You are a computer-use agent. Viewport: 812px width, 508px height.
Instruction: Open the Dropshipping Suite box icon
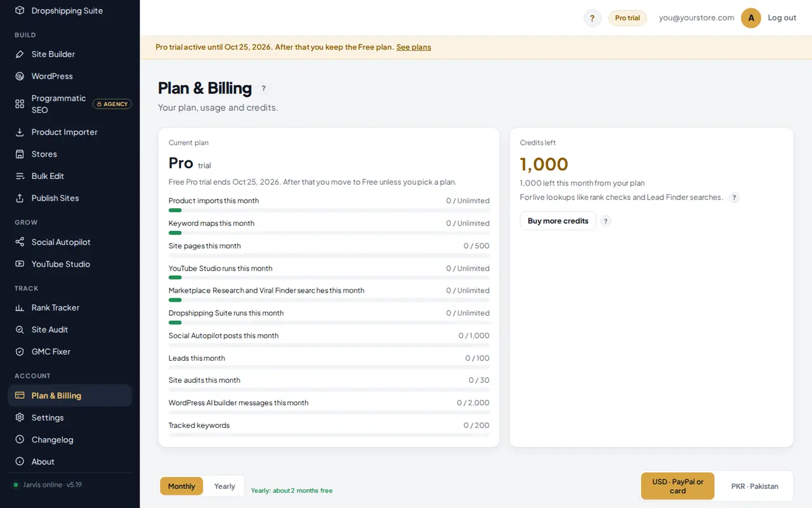click(x=20, y=11)
